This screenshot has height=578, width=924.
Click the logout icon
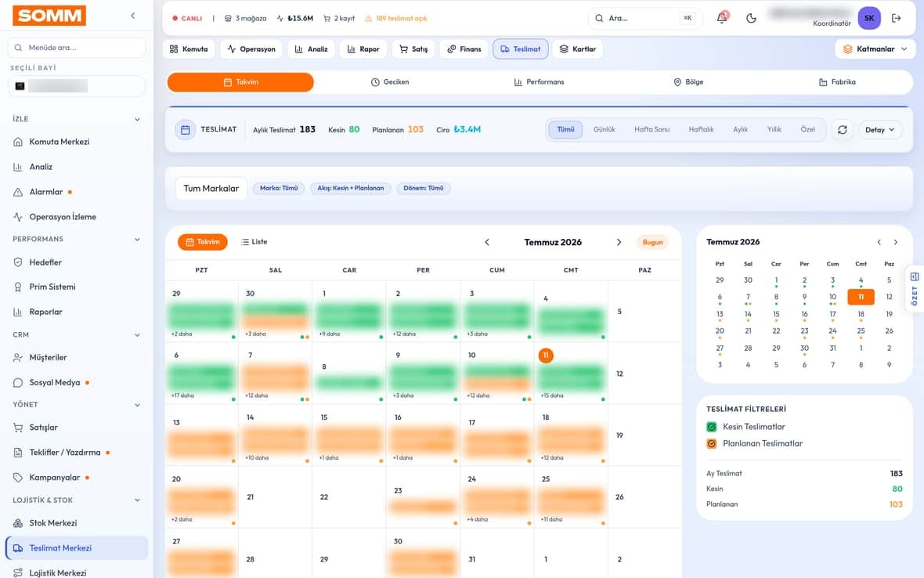pyautogui.click(x=897, y=18)
